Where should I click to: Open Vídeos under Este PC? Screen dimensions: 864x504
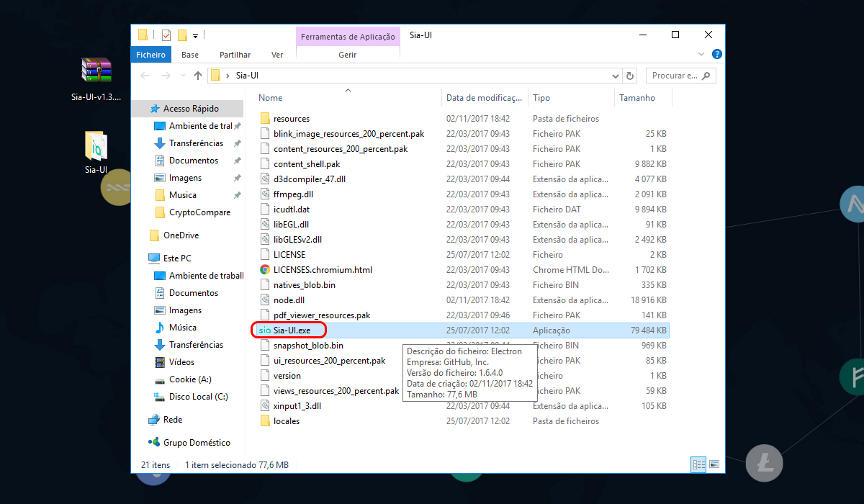pos(181,362)
